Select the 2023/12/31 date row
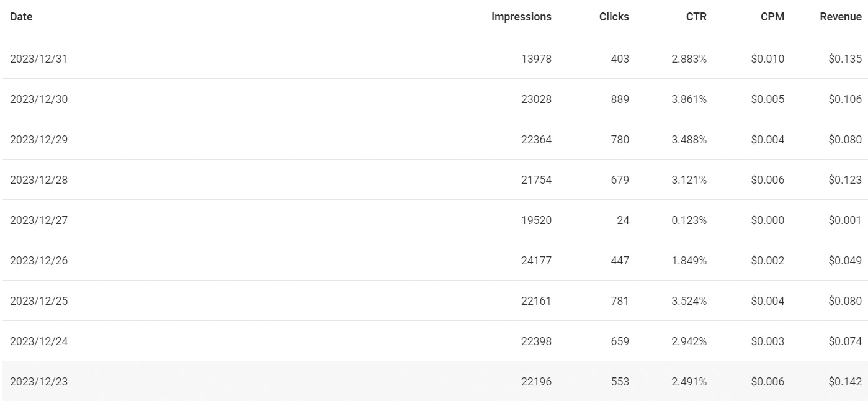This screenshot has width=868, height=401. (x=38, y=59)
